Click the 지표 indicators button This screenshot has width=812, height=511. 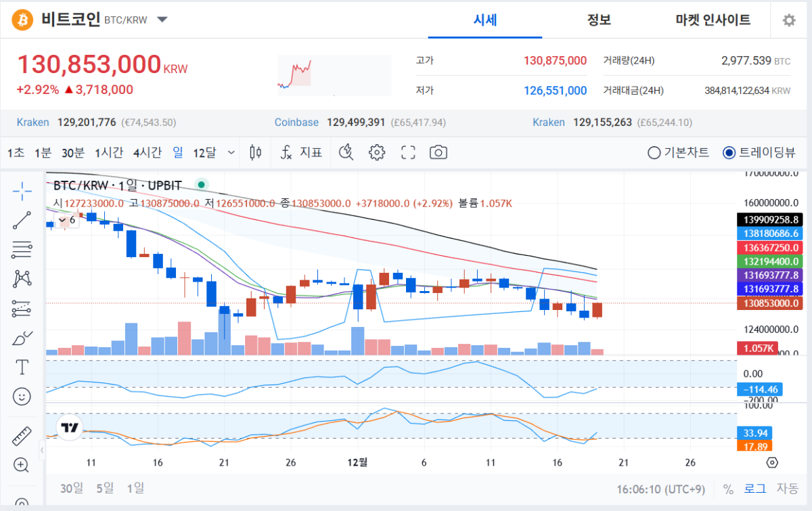(301, 152)
